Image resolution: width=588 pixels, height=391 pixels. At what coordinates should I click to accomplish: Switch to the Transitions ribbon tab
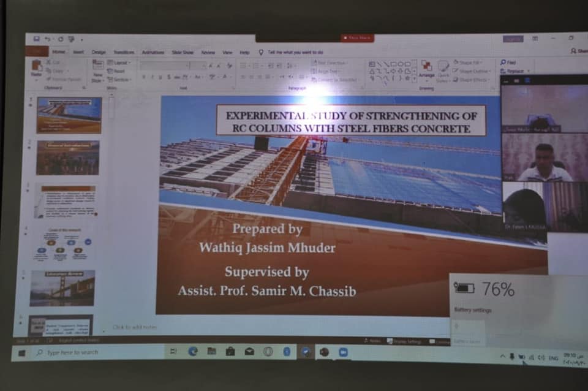click(124, 53)
